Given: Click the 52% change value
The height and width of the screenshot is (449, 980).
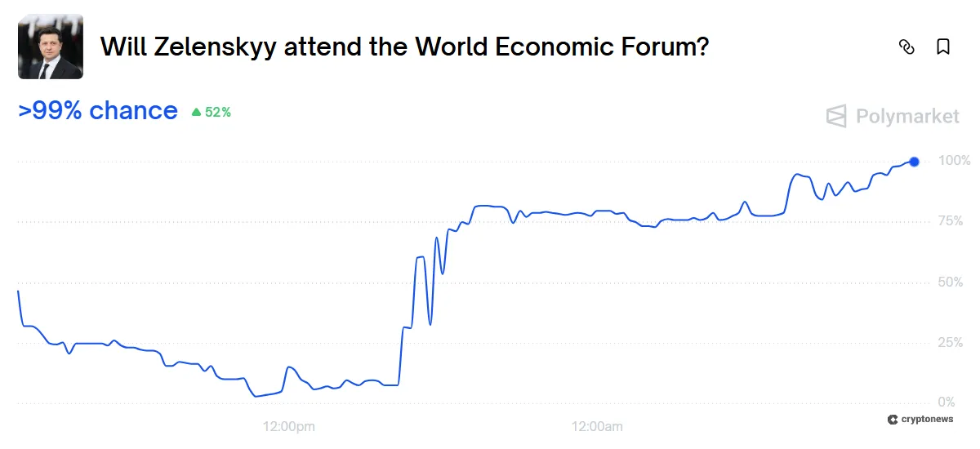Looking at the screenshot, I should point(218,113).
